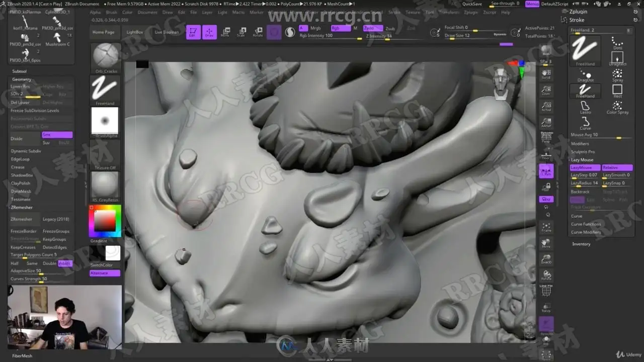The height and width of the screenshot is (362, 644).
Task: Click the QuickSave button
Action: [x=472, y=4]
